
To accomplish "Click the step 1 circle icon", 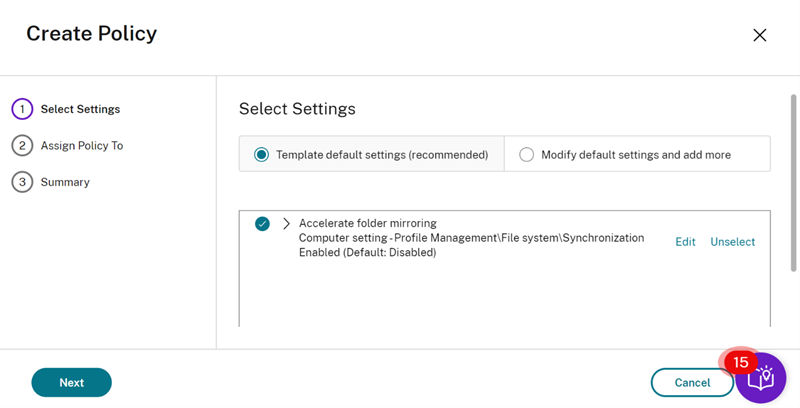I will click(22, 109).
